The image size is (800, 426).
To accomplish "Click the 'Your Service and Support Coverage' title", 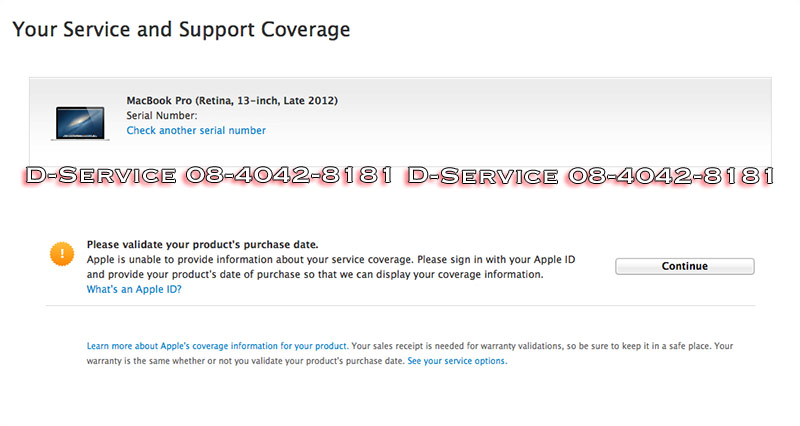I will tap(181, 30).
